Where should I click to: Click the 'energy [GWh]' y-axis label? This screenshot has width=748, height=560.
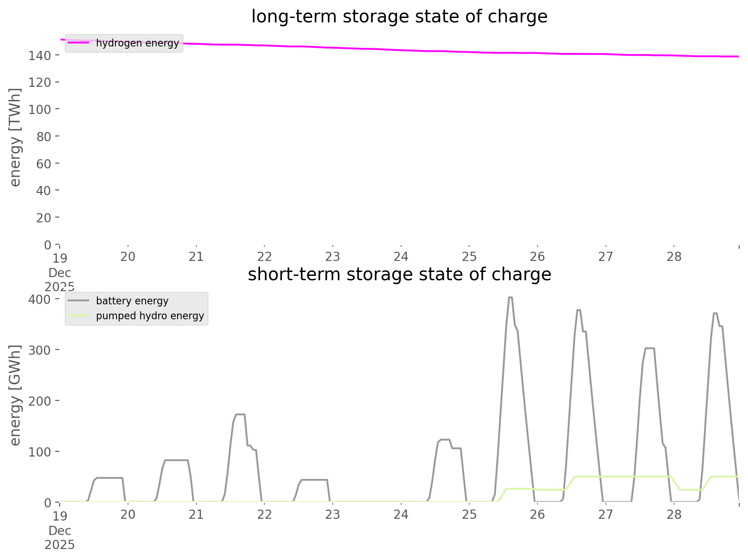point(15,395)
